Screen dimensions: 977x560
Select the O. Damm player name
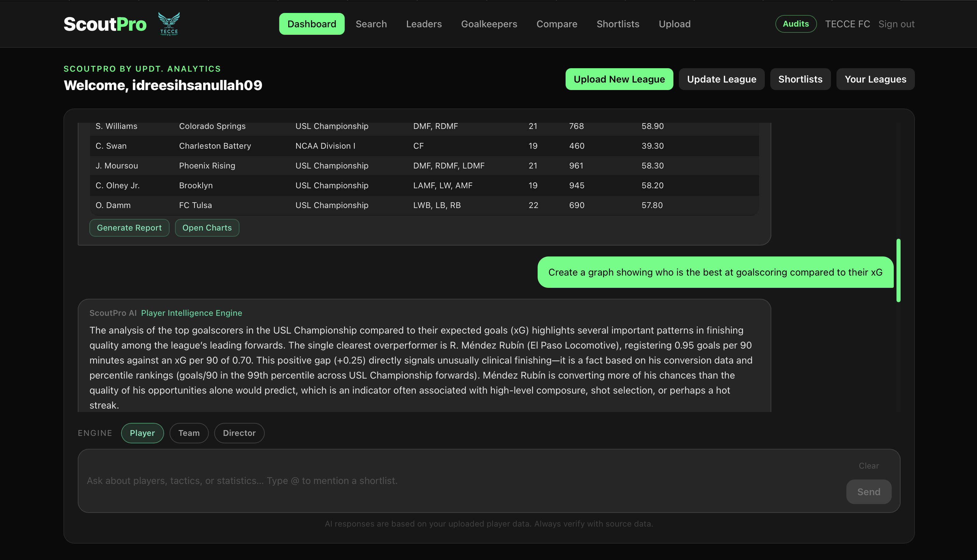(x=113, y=205)
